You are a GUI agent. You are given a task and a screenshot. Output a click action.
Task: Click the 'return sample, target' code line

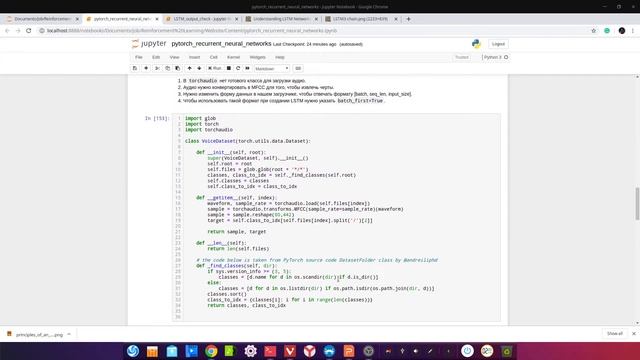(x=237, y=231)
